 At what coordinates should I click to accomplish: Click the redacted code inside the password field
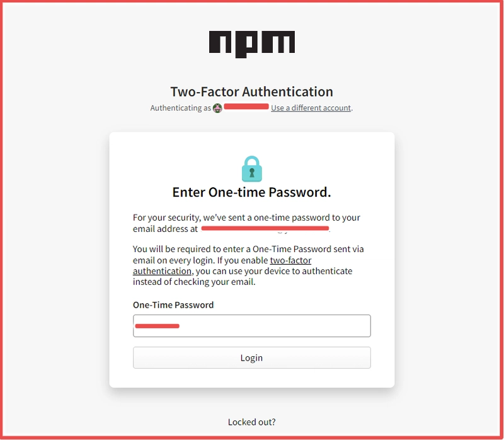(157, 326)
